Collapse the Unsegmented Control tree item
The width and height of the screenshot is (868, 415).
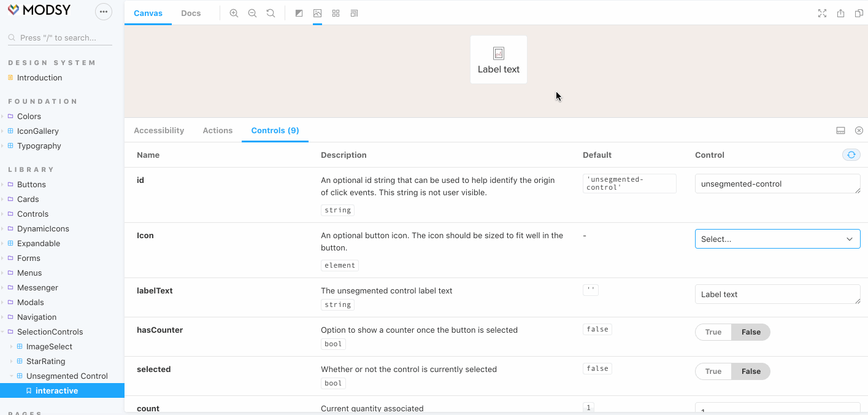(12, 376)
